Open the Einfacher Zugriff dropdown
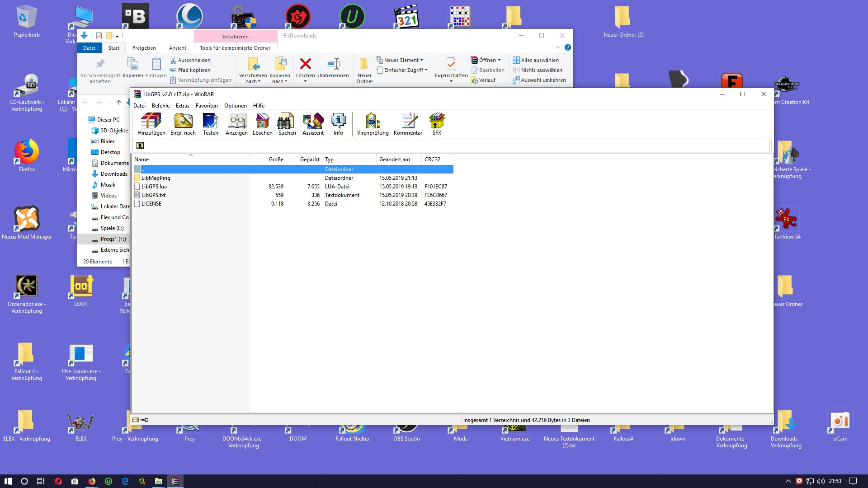 click(425, 70)
